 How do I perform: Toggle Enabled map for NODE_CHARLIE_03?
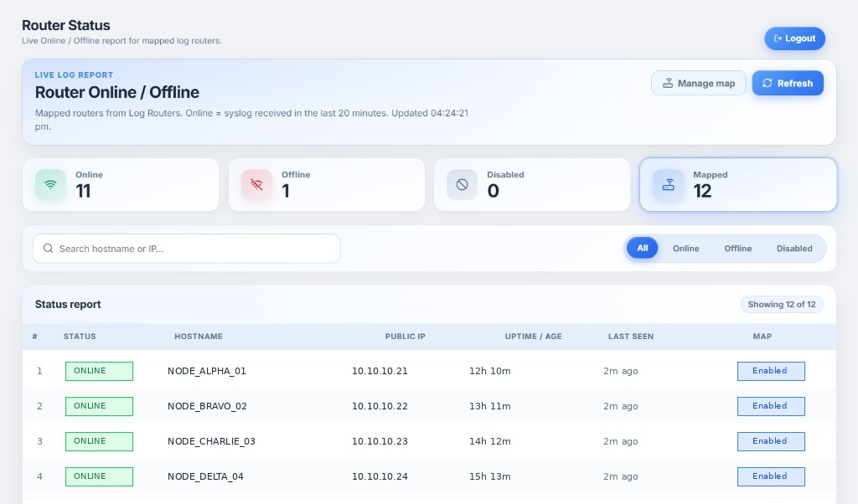(771, 441)
